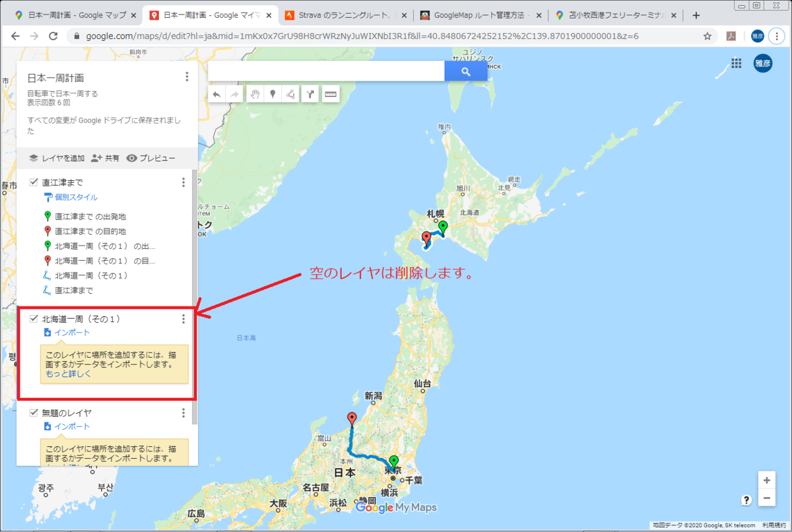Switch to 苫小牧西港フェリーターミナル tab

pos(616,15)
